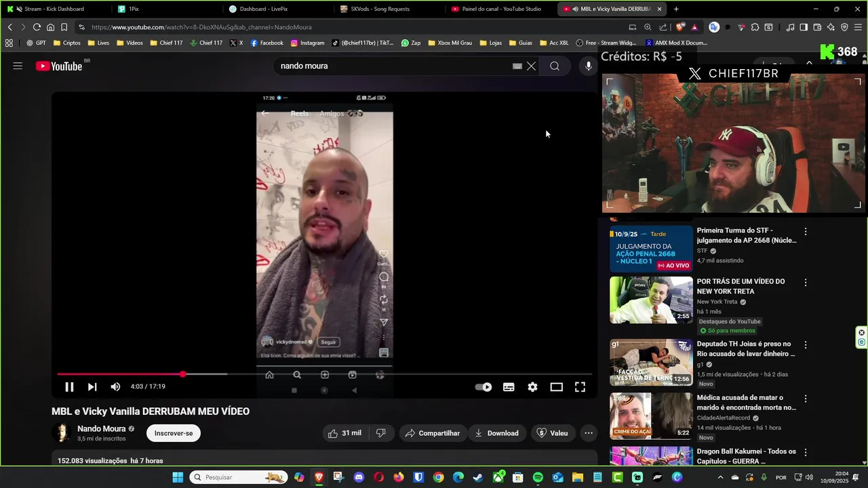This screenshot has width=868, height=488.
Task: Open Steam from the taskbar
Action: (478, 477)
